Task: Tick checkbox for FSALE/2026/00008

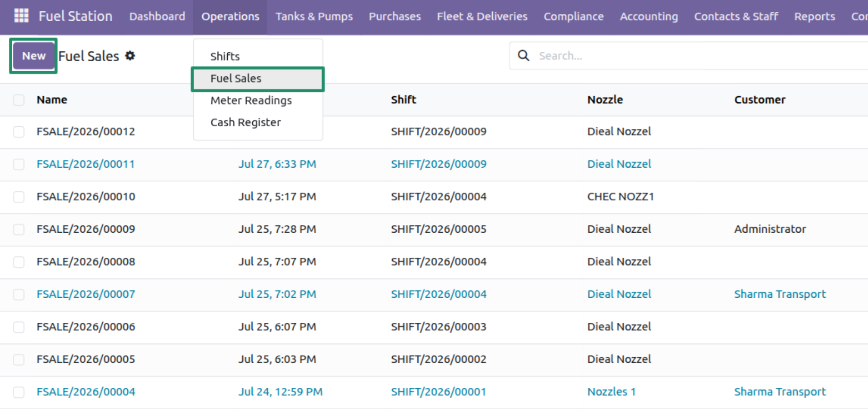Action: (19, 262)
